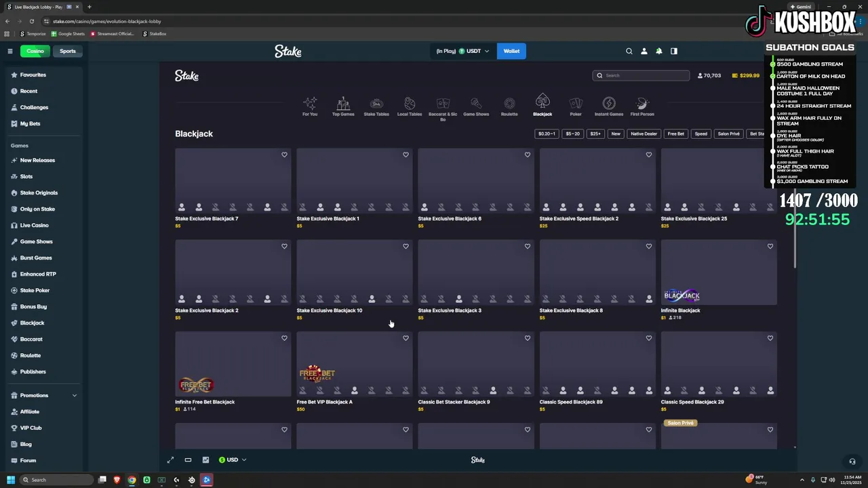Image resolution: width=868 pixels, height=488 pixels.
Task: Click the Windows Start button
Action: pos(11,480)
